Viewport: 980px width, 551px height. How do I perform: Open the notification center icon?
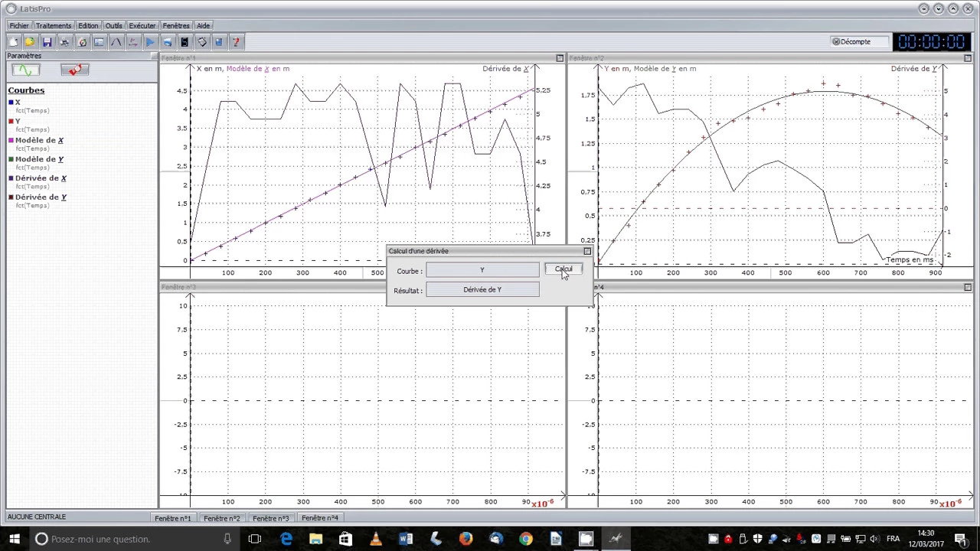point(961,539)
